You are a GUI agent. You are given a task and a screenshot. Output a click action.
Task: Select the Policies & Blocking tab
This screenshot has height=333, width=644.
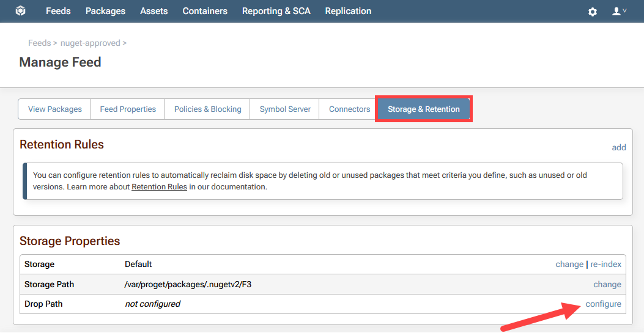click(207, 109)
